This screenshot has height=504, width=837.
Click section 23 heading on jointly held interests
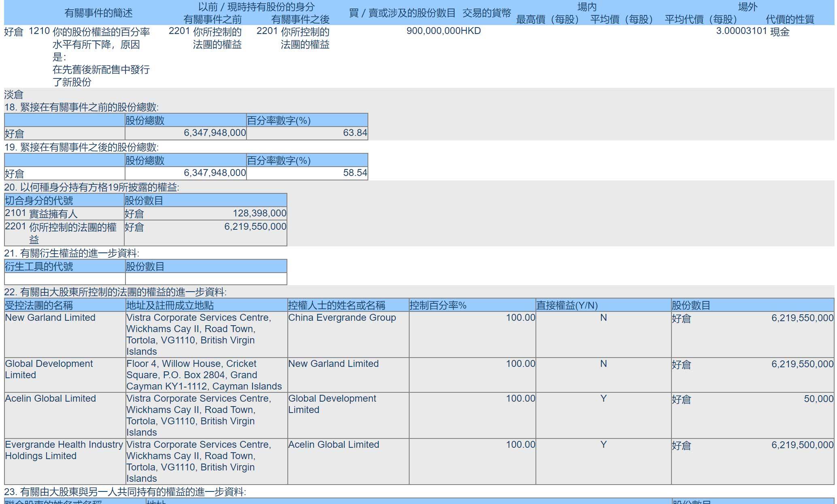tap(125, 492)
